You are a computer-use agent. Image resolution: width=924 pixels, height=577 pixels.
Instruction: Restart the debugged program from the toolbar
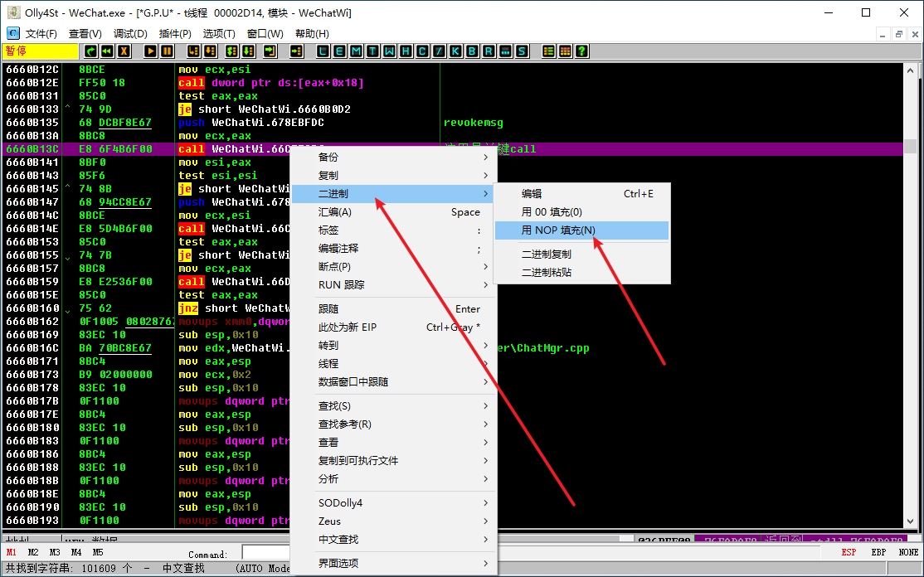pos(90,51)
